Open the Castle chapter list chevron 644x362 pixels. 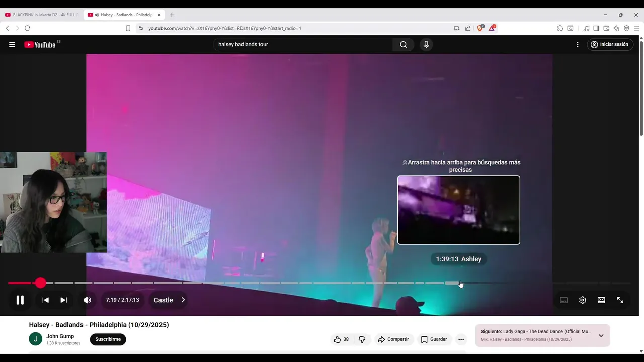183,300
